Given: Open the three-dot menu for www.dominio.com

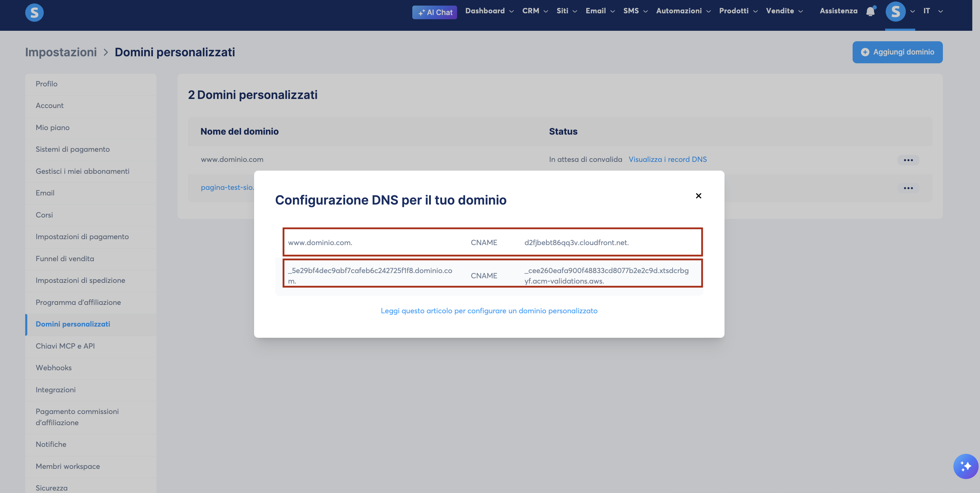Looking at the screenshot, I should pyautogui.click(x=908, y=160).
